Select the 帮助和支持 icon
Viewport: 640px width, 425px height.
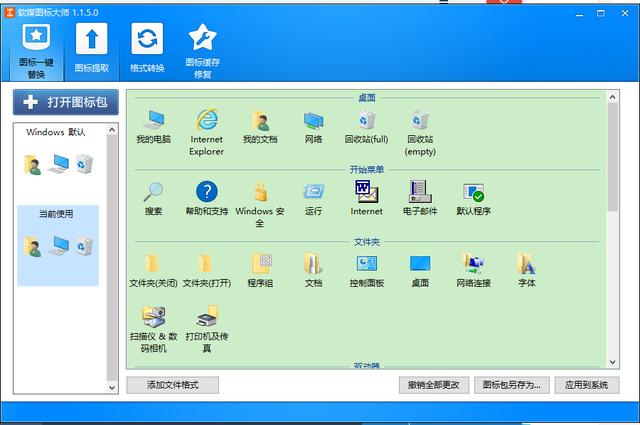point(206,192)
